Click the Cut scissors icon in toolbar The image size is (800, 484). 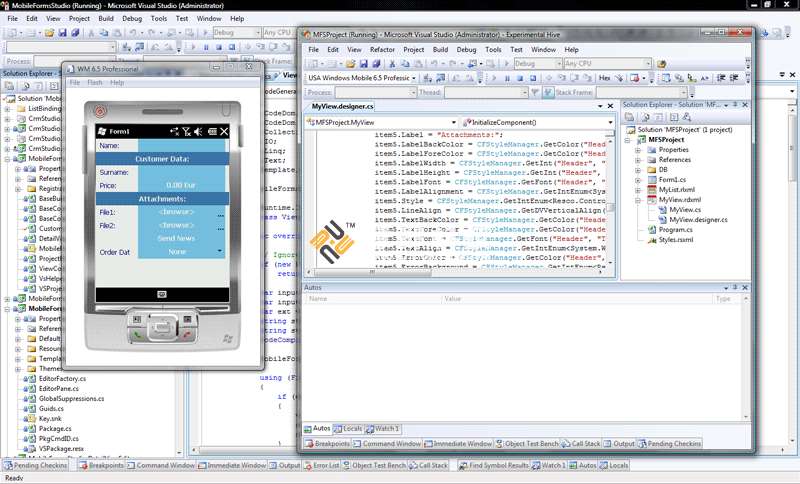[392, 63]
